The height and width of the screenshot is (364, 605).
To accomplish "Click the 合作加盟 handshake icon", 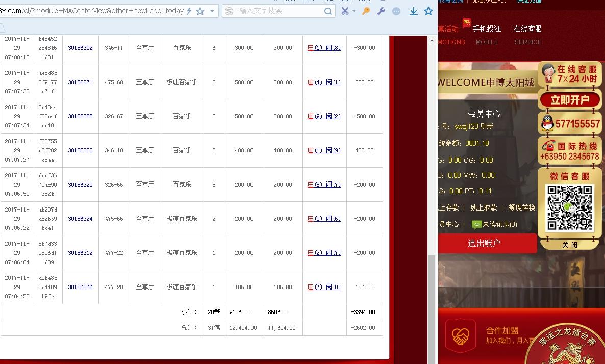I will [461, 335].
